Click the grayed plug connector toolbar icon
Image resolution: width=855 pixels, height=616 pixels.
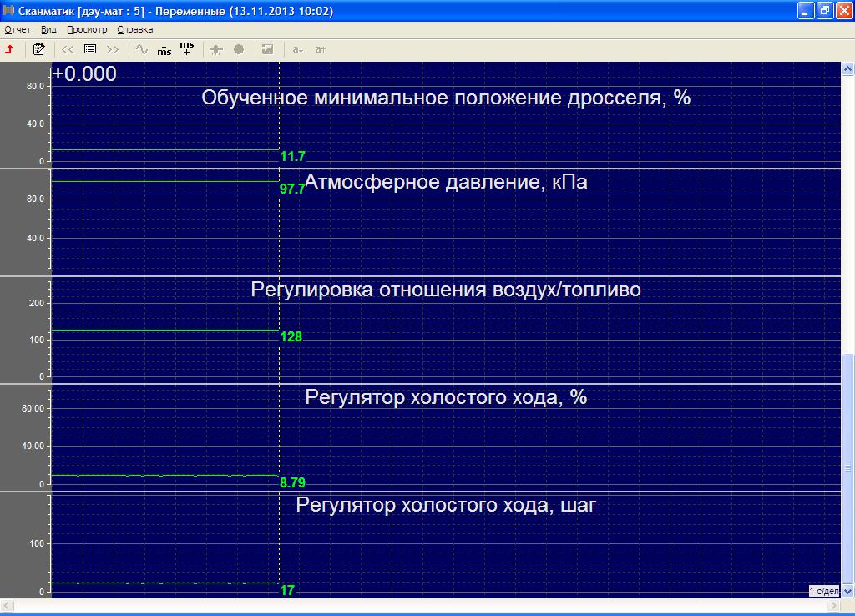(216, 49)
